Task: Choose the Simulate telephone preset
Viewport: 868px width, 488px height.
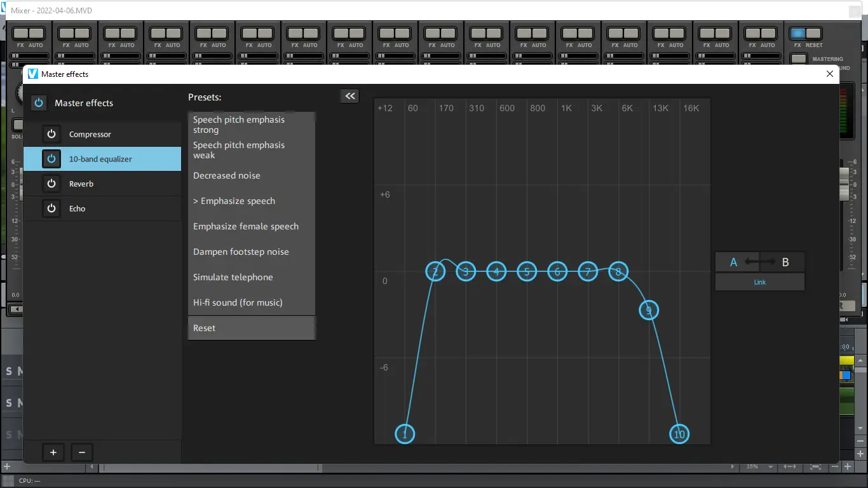Action: (252, 277)
